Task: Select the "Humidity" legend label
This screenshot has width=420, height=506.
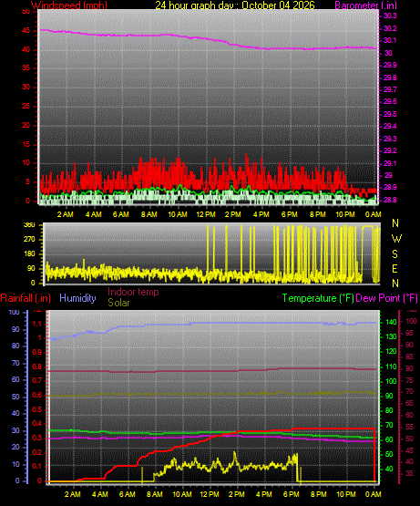Action: point(77,298)
